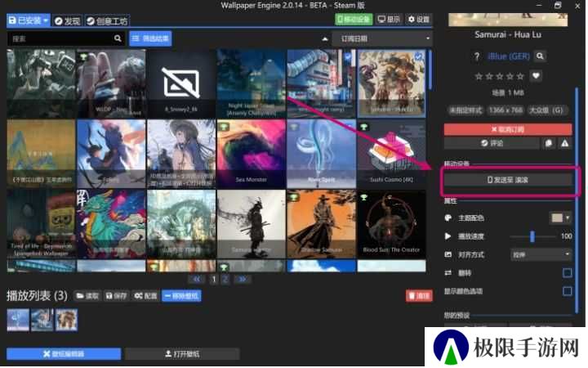Go to last page double-arrow

pyautogui.click(x=243, y=279)
